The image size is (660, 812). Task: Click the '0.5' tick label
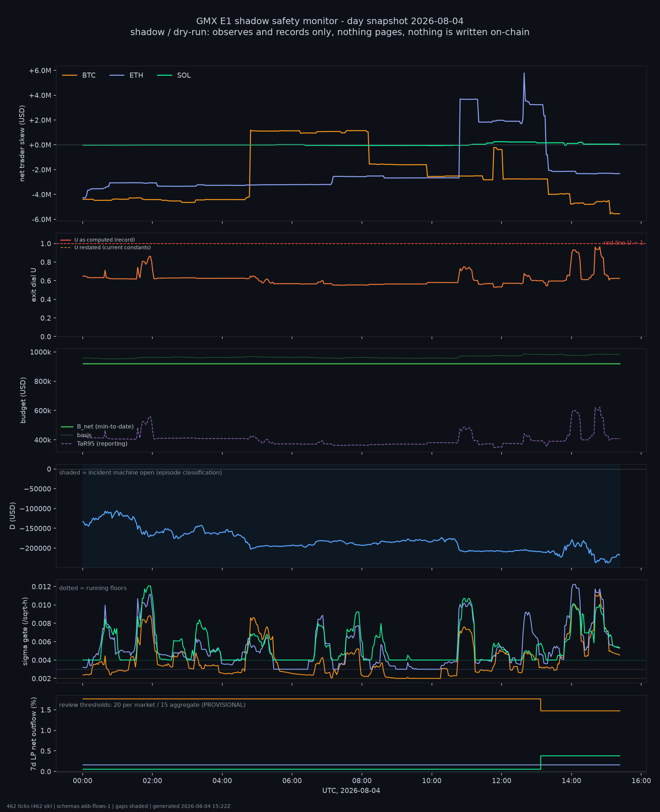pos(46,751)
